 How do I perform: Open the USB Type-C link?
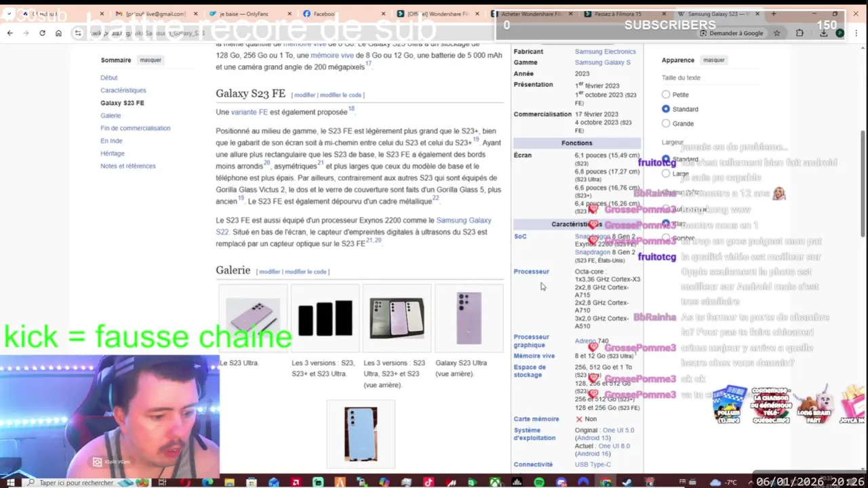coord(593,464)
